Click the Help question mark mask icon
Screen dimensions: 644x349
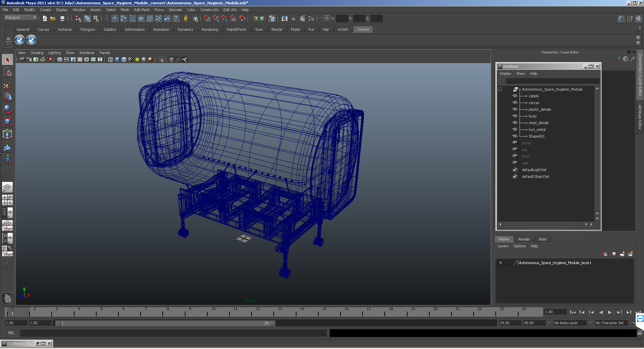[176, 18]
